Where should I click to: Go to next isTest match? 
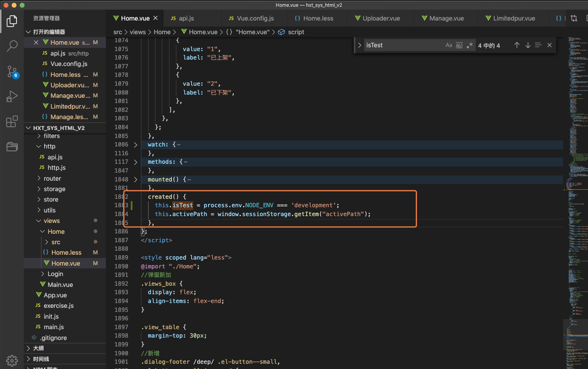point(528,45)
